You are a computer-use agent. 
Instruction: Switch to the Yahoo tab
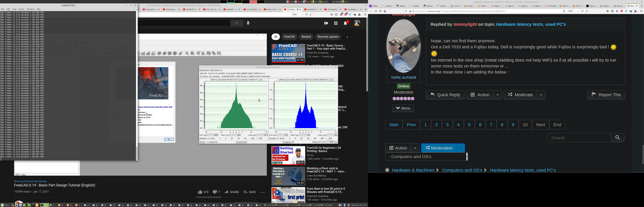(374, 6)
